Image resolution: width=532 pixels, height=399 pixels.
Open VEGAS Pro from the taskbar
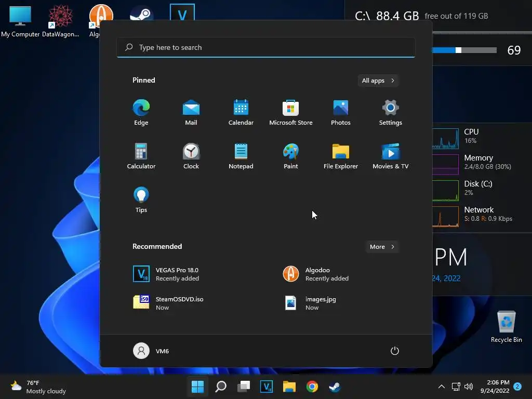[x=267, y=387]
